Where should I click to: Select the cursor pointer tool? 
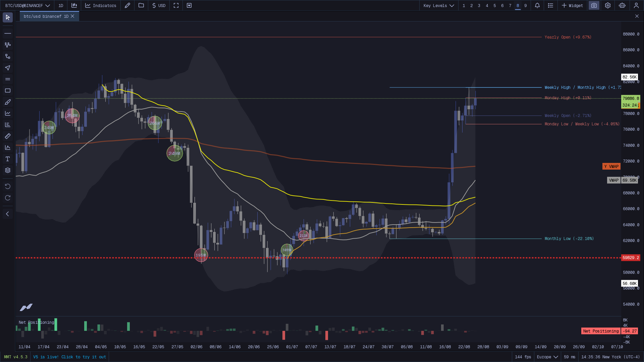click(8, 17)
